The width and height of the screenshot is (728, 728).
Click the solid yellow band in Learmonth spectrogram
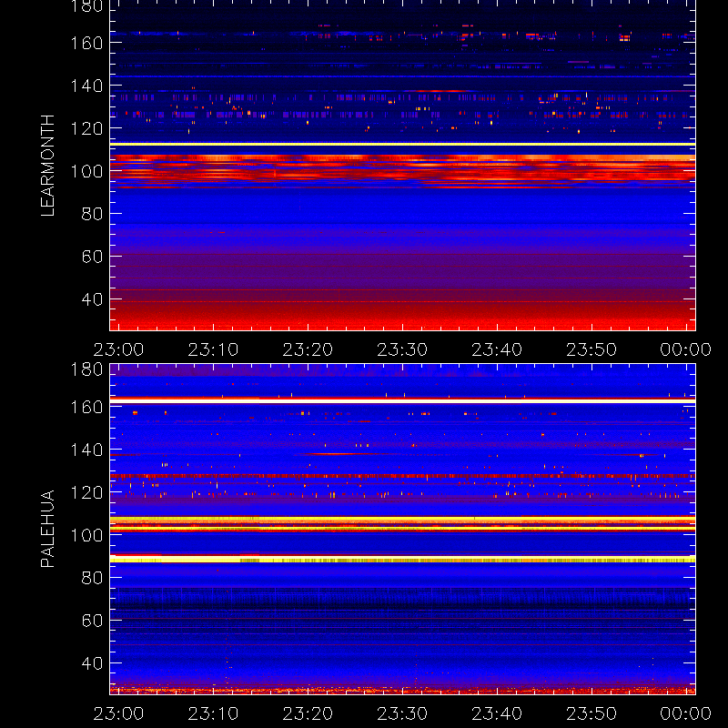point(402,145)
